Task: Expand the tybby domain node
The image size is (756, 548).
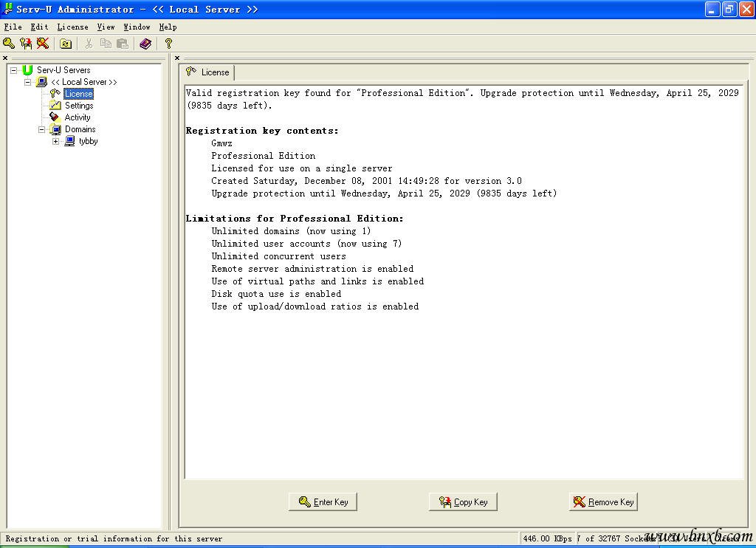Action: click(55, 141)
